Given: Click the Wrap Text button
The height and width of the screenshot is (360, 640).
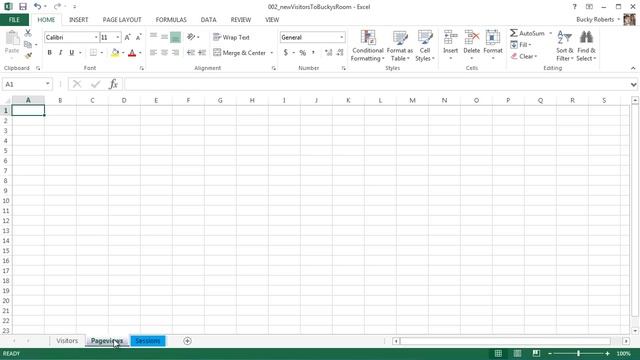Looking at the screenshot, I should pyautogui.click(x=231, y=37).
